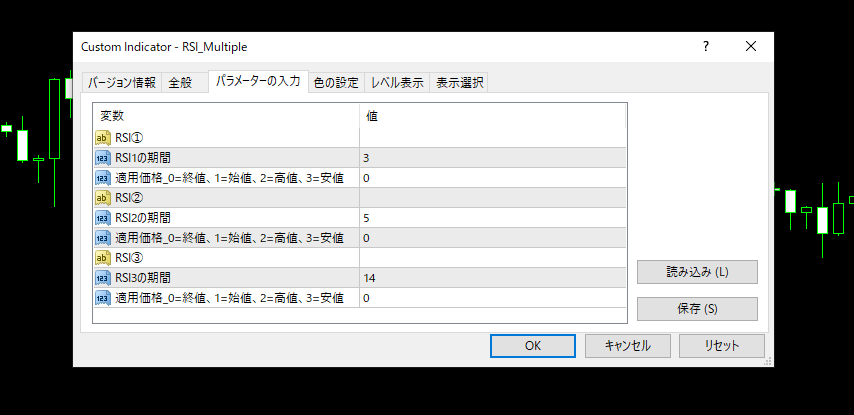Click the 'ab' string icon beside RSI③
Image resolution: width=854 pixels, height=415 pixels.
(103, 258)
